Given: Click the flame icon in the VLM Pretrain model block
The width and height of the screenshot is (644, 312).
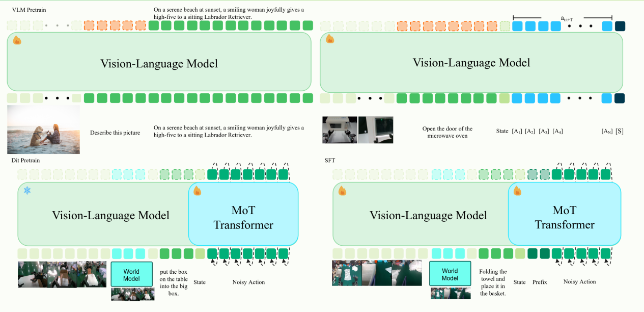Looking at the screenshot, I should click(x=17, y=40).
